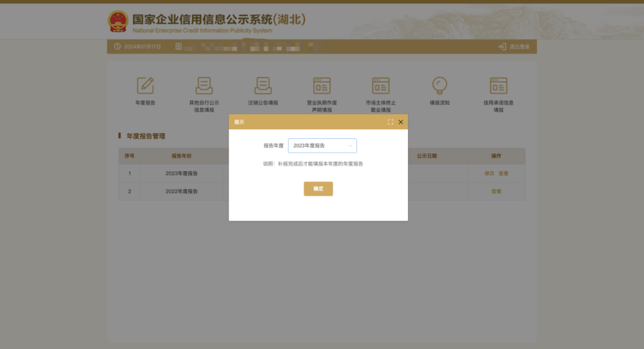Click the dropdown arrow beside 2023年度报告
Viewport: 644px width, 349px height.
coord(350,146)
